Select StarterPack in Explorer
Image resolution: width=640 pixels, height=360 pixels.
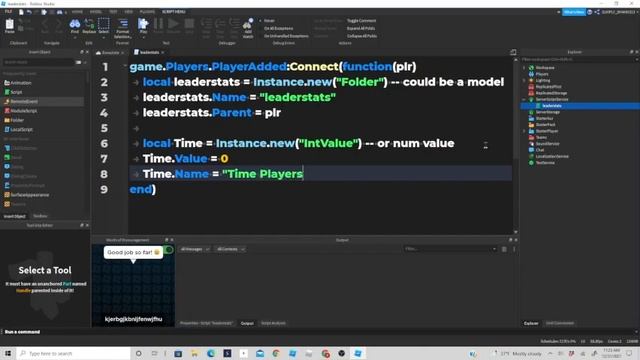[x=545, y=125]
